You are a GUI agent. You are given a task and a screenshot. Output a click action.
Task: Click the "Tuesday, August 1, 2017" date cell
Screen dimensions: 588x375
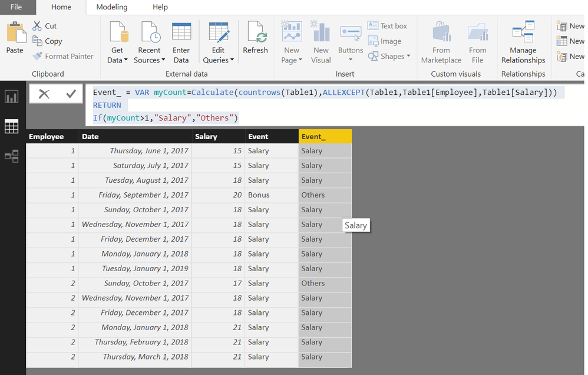coord(136,180)
